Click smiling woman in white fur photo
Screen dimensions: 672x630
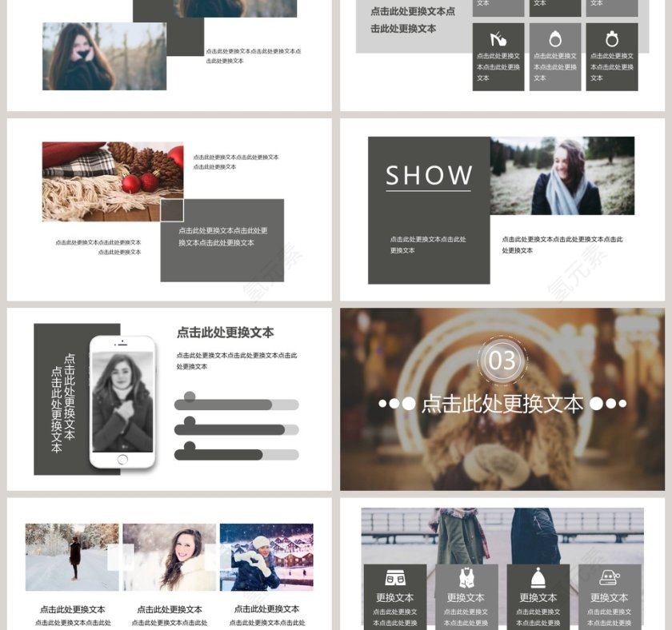pos(170,556)
